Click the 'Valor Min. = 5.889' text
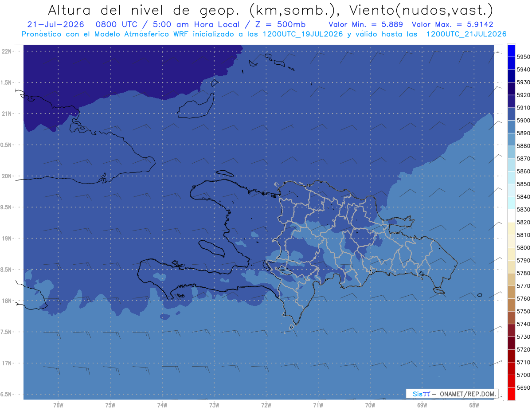 [366, 24]
